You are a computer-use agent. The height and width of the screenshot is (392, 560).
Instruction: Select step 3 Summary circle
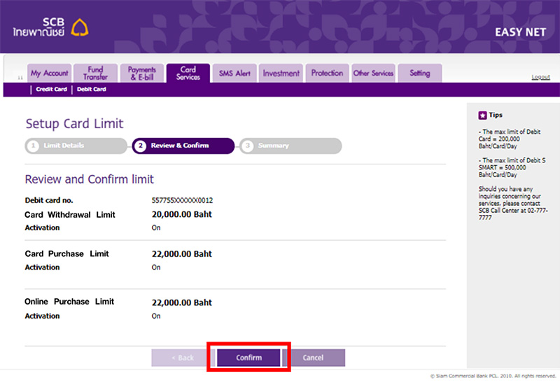tap(248, 146)
